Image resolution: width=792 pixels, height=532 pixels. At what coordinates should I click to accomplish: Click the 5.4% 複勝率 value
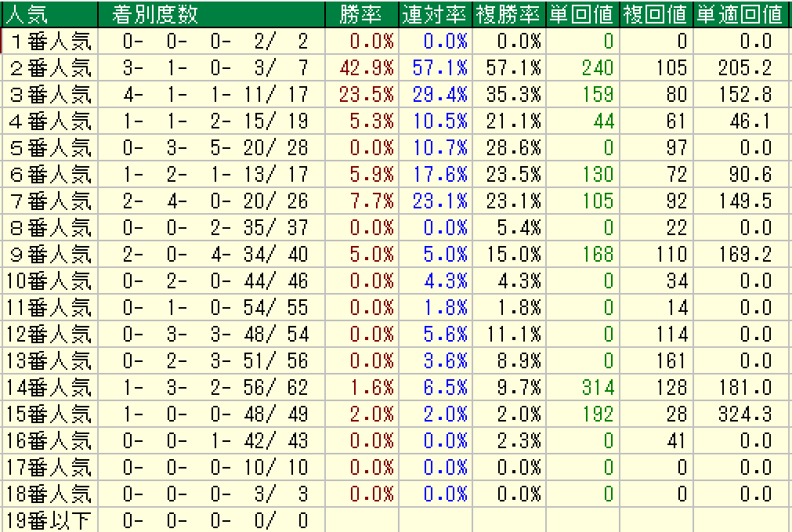519,228
